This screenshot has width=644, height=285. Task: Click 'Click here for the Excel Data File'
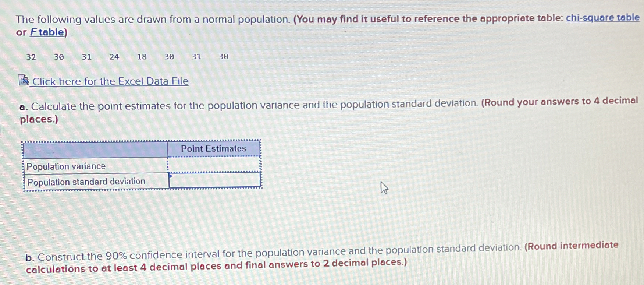(109, 81)
